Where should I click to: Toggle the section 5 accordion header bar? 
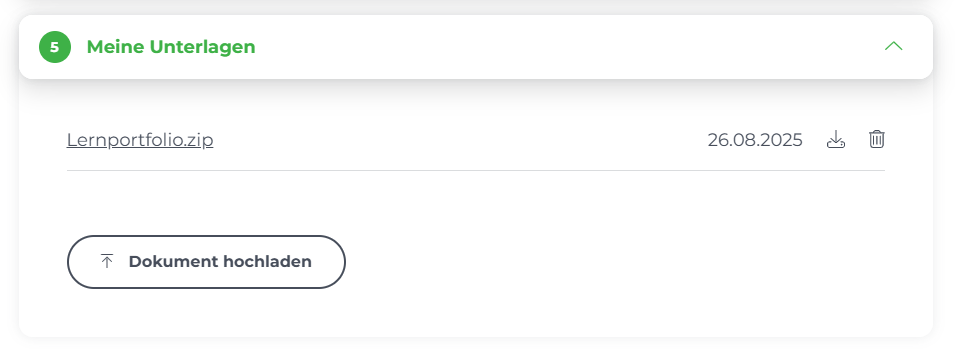coord(476,47)
